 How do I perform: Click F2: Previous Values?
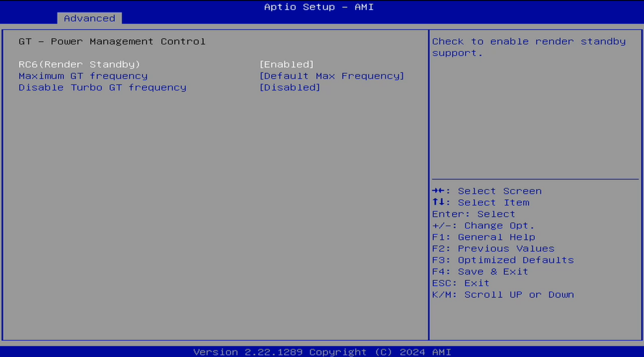point(493,249)
